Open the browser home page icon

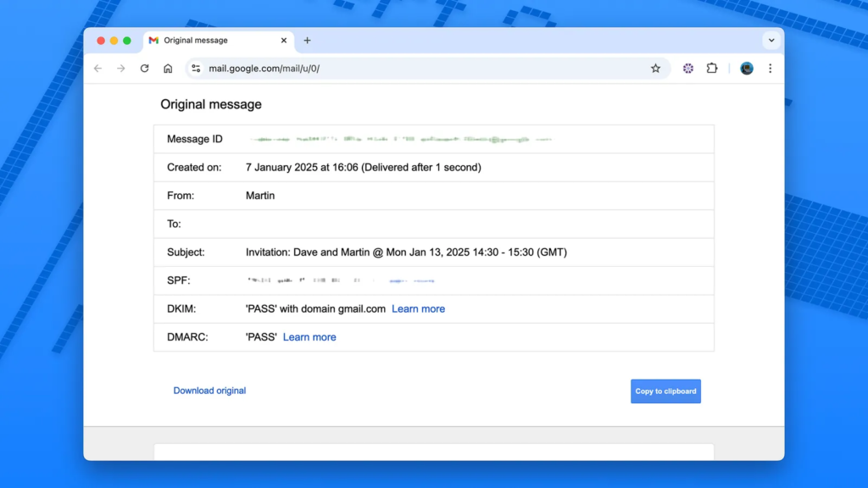pos(168,69)
